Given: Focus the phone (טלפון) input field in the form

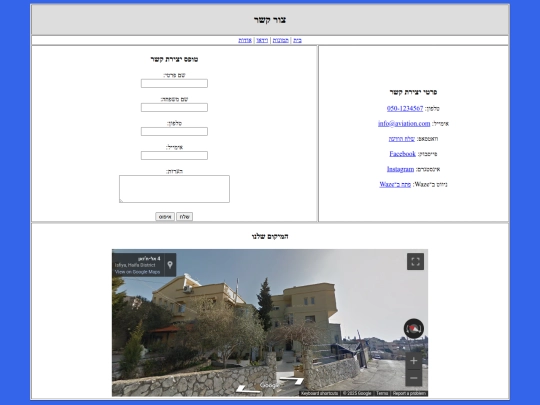Looking at the screenshot, I should click(x=174, y=132).
